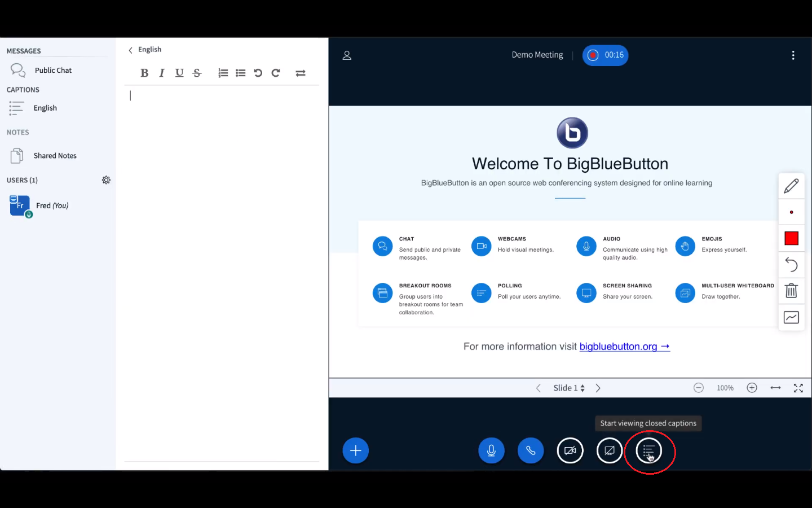The height and width of the screenshot is (508, 812).
Task: Select the pencil whiteboard tool
Action: pyautogui.click(x=791, y=186)
